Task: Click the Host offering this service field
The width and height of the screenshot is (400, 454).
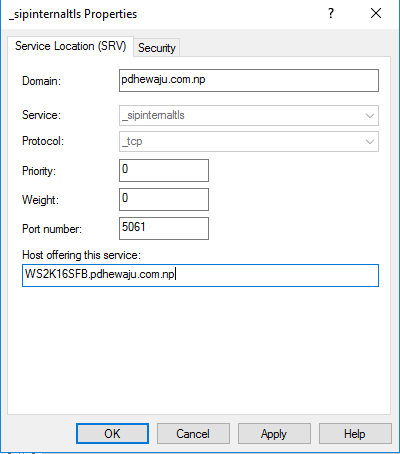Action: [200, 275]
